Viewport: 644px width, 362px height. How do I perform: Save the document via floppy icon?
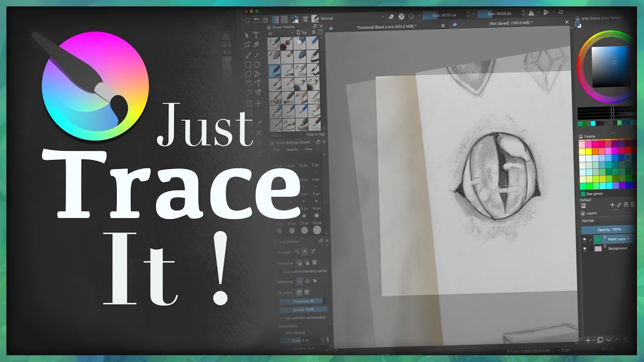tap(265, 20)
